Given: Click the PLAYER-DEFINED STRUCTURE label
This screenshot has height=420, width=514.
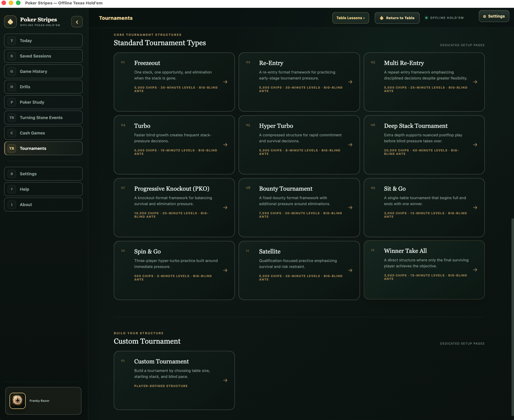Looking at the screenshot, I should click(161, 386).
